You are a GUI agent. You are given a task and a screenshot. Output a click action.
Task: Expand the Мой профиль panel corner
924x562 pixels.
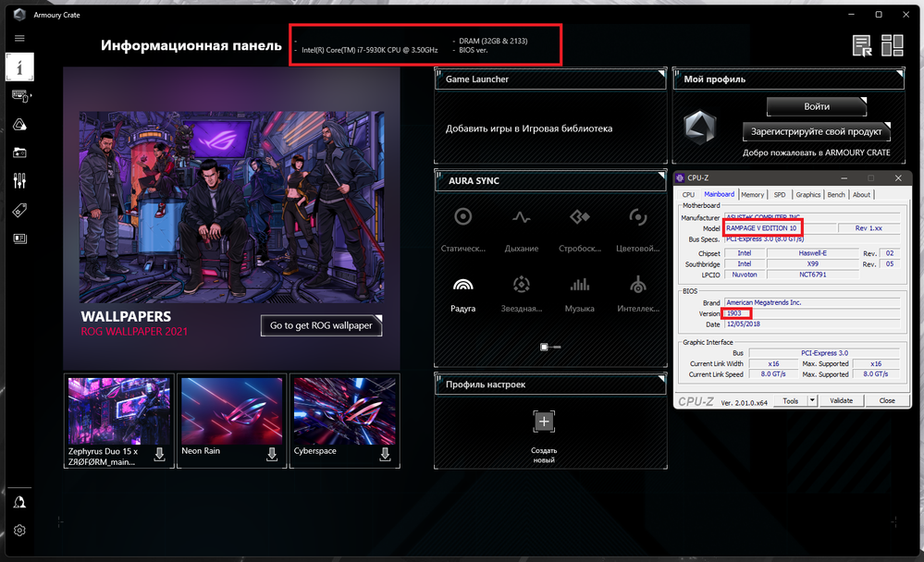click(899, 74)
